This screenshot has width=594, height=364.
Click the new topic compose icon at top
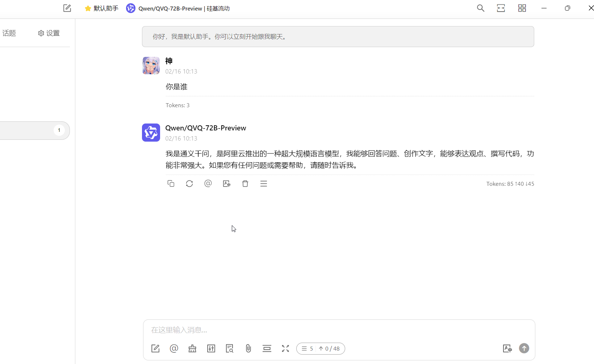[67, 8]
